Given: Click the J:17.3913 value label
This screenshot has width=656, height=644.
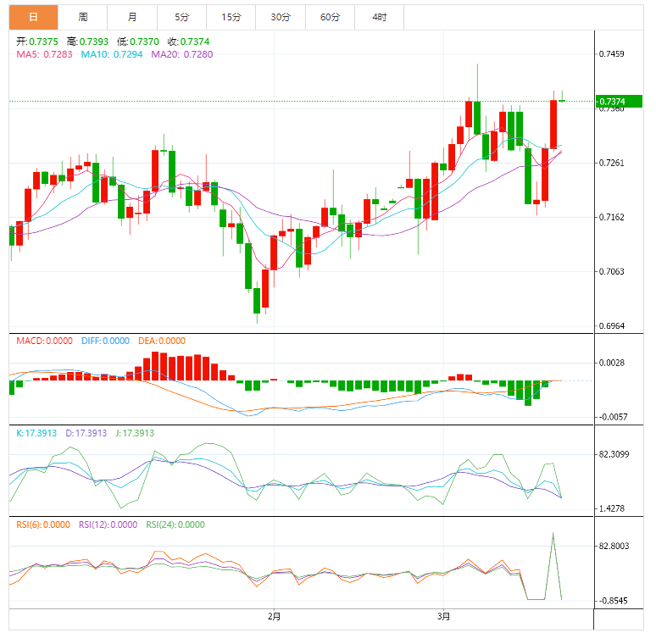Looking at the screenshot, I should click(135, 433).
